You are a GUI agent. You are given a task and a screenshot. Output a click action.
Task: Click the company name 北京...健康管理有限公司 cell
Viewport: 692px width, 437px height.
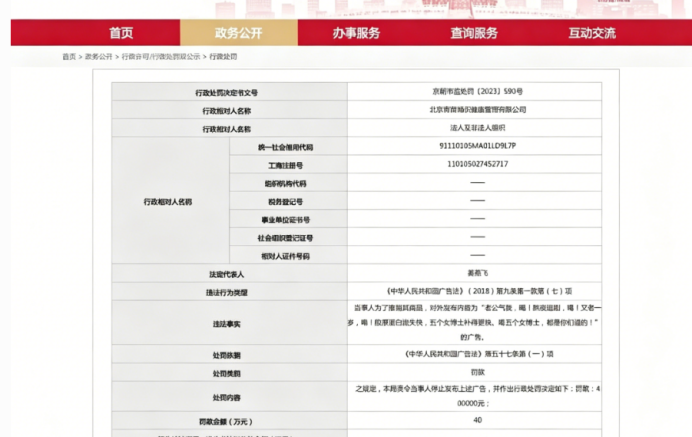pyautogui.click(x=474, y=109)
